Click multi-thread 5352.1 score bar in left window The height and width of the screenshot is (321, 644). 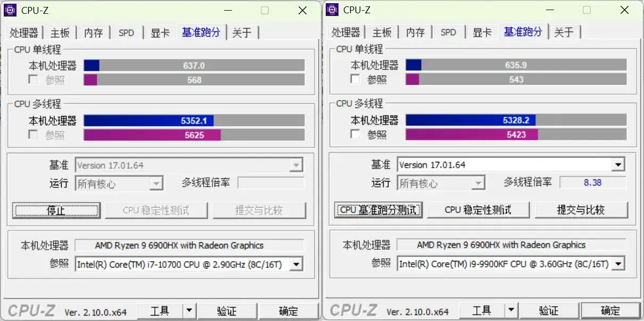pyautogui.click(x=194, y=121)
